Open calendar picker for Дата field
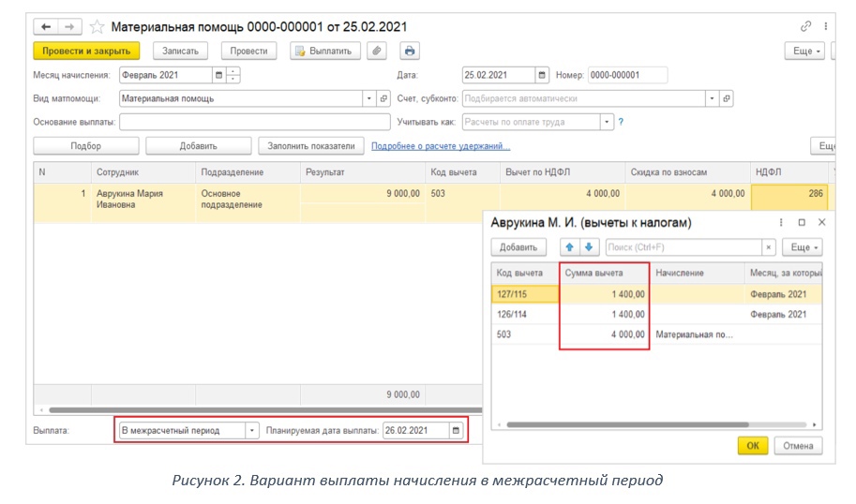Screen dimensions: 856x504 [x=542, y=75]
